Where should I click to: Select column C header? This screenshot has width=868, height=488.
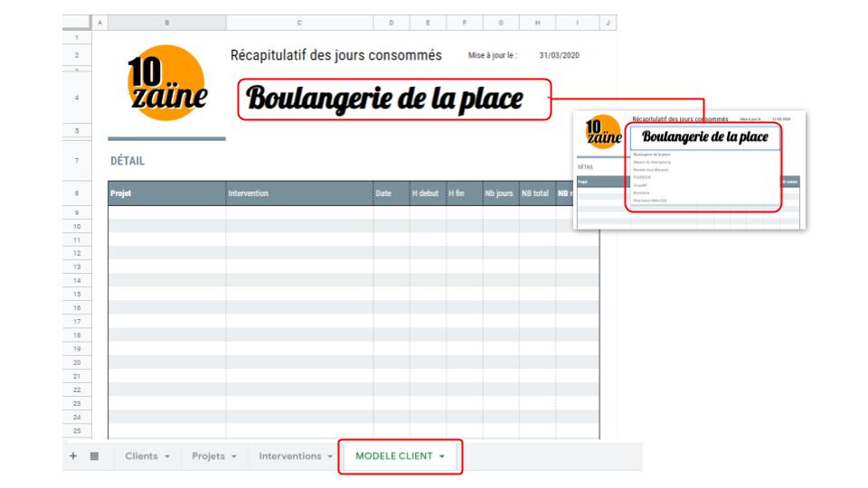299,23
